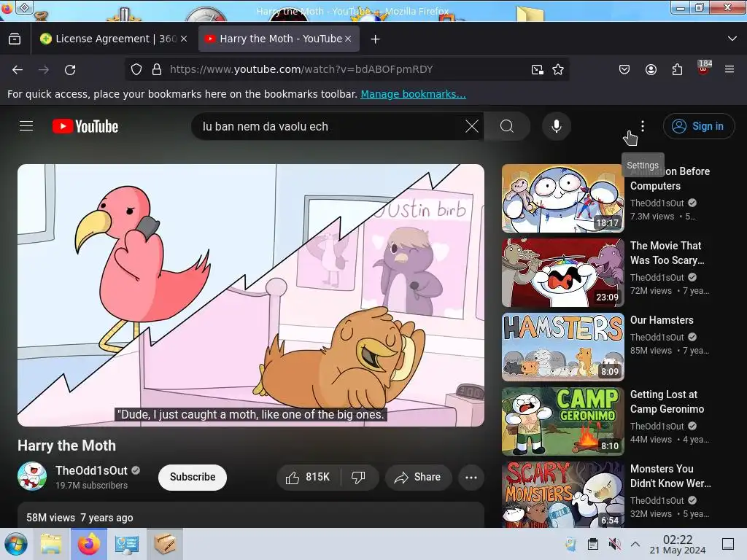Viewport: 747px width, 560px height.
Task: Share the Harry the Moth video
Action: (x=418, y=477)
